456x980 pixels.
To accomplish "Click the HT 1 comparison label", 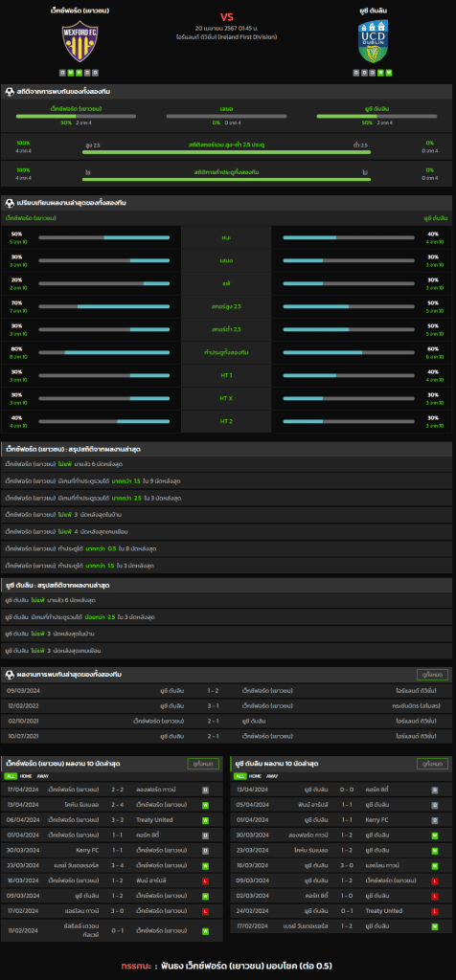I will tap(226, 375).
